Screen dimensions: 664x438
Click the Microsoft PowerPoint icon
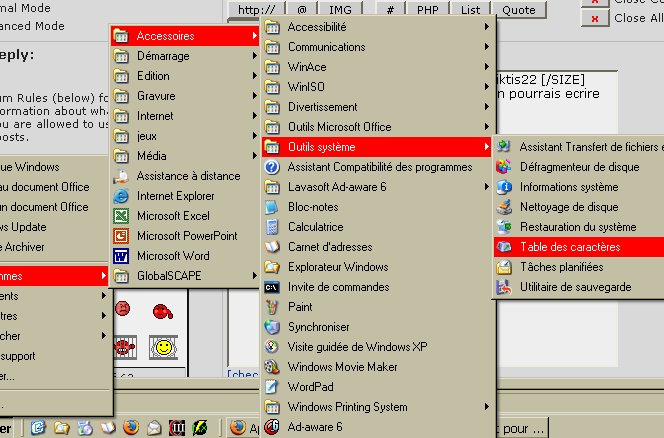pos(121,236)
